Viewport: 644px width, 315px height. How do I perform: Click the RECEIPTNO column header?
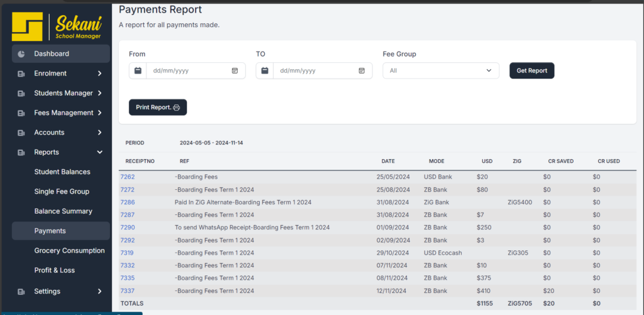[x=140, y=162]
